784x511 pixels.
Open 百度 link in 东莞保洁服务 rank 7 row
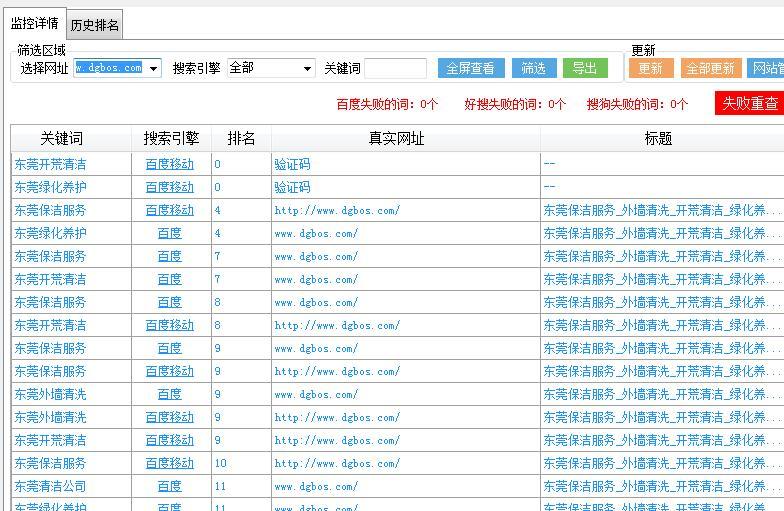[x=170, y=256]
